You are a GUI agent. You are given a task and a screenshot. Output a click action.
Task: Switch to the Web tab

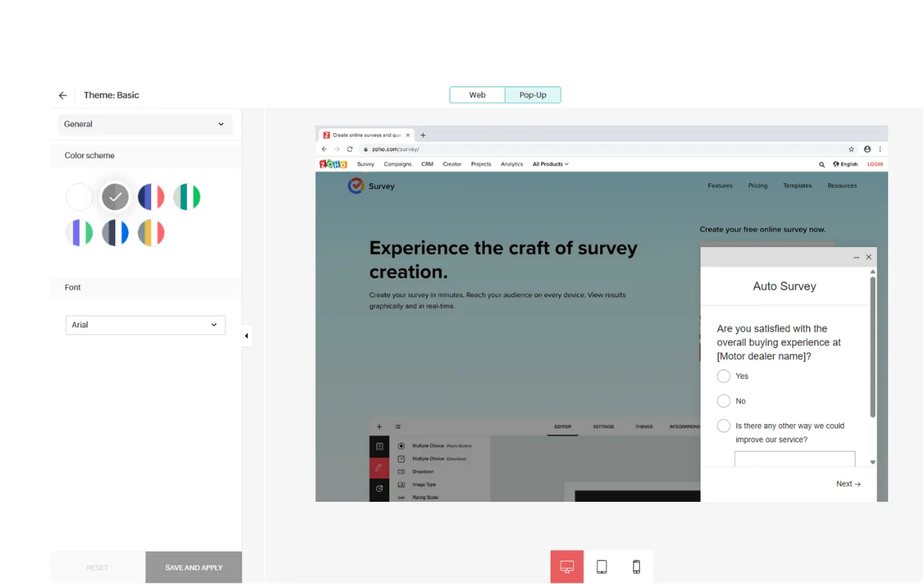point(478,95)
